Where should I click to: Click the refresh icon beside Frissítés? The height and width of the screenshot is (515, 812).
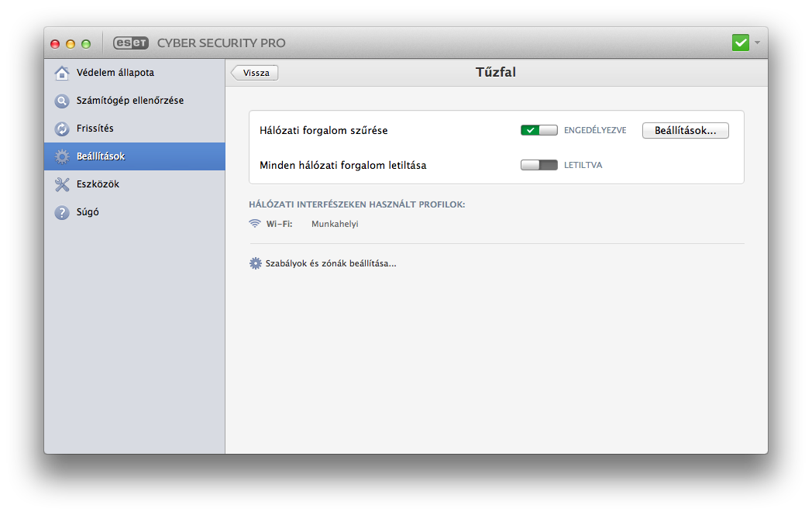coord(62,129)
